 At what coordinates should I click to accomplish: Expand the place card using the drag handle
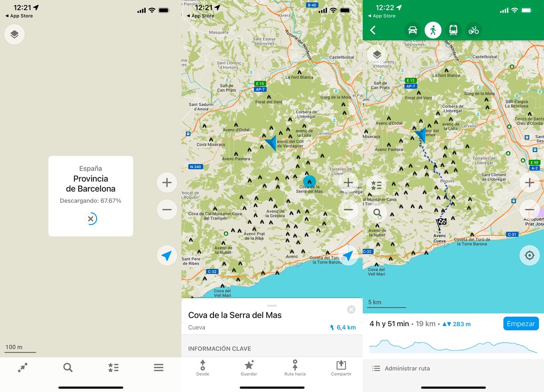272,306
